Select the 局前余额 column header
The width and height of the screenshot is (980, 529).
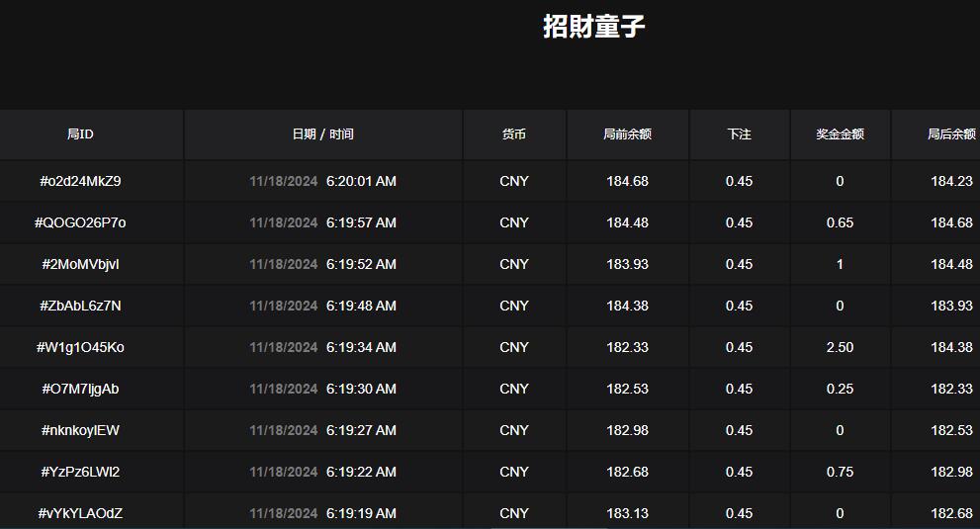pos(627,134)
